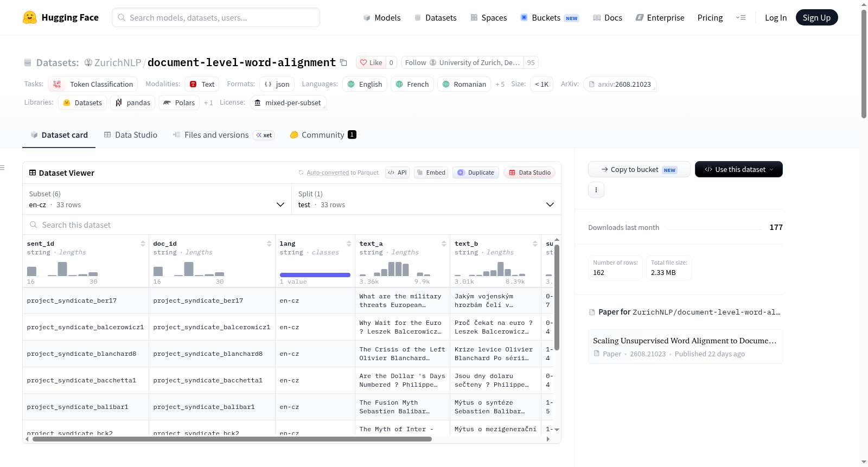Image resolution: width=868 pixels, height=467 pixels.
Task: Click the Dataset Viewer table icon
Action: point(33,172)
